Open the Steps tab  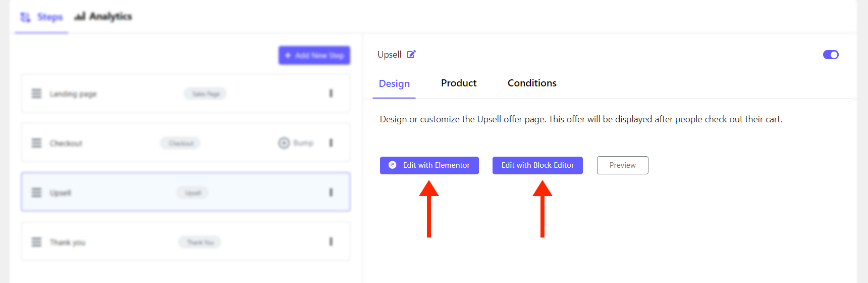tap(42, 17)
